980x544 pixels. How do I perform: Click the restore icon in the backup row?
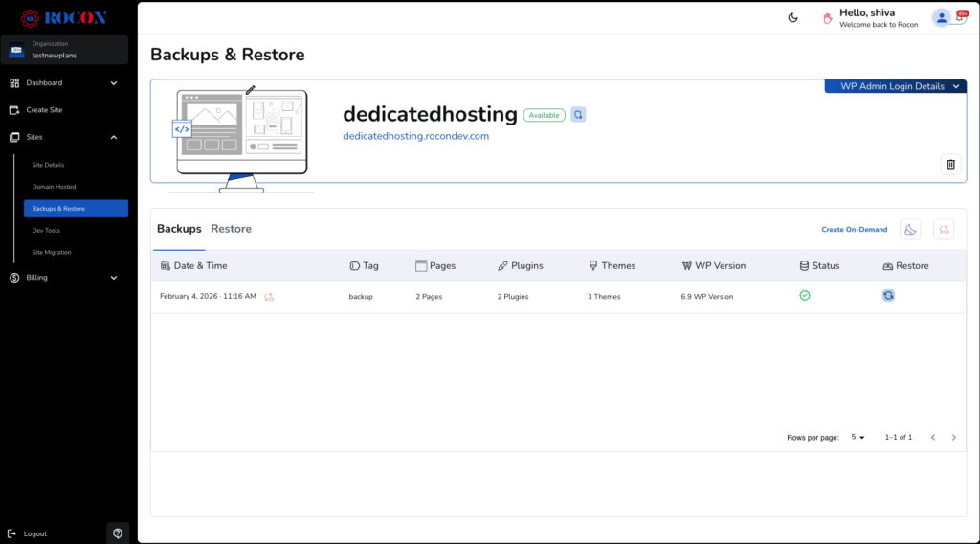(888, 296)
